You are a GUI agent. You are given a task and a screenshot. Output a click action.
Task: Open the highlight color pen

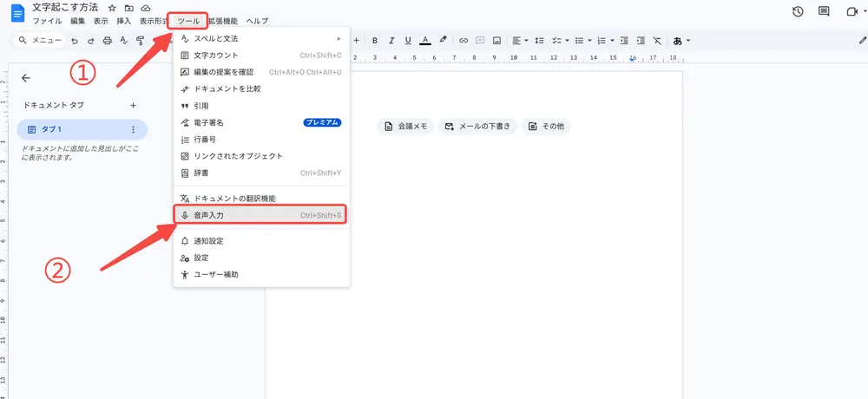click(x=443, y=41)
